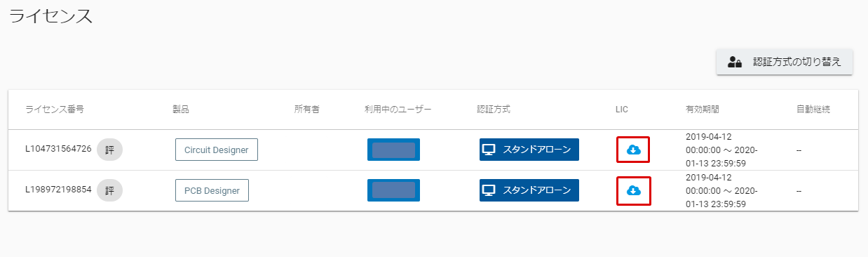Click monitor icon in second スタンドアローン button
Screen dimensions: 868x257
click(x=489, y=190)
